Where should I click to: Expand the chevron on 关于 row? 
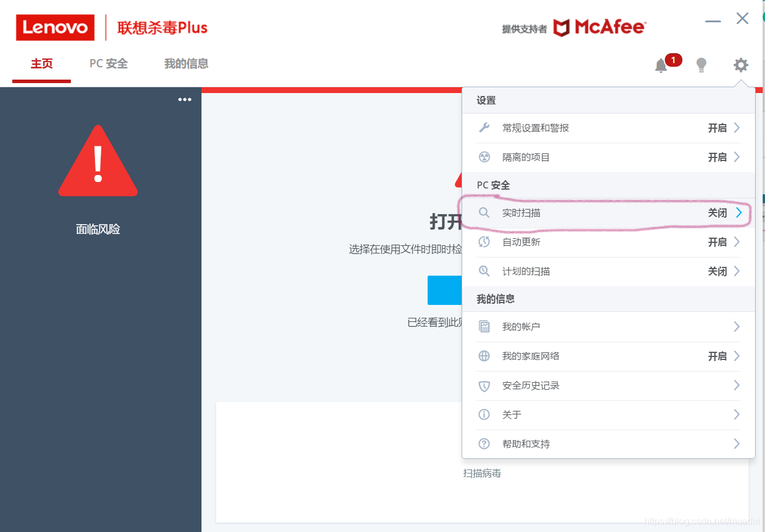(737, 414)
